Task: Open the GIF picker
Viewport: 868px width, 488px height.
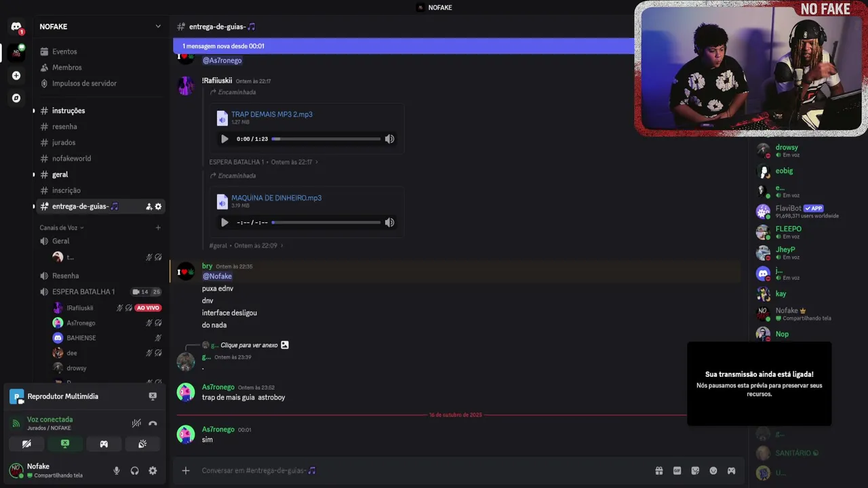Action: [x=677, y=470]
